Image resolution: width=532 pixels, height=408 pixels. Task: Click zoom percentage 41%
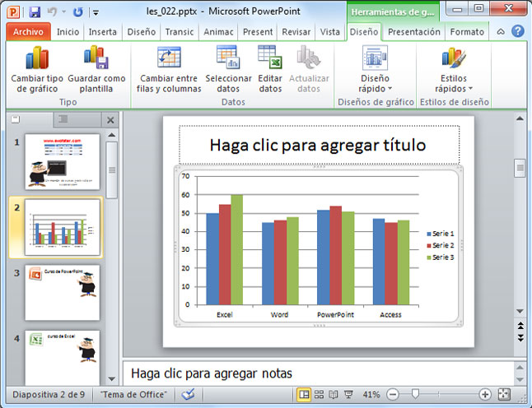pos(371,395)
